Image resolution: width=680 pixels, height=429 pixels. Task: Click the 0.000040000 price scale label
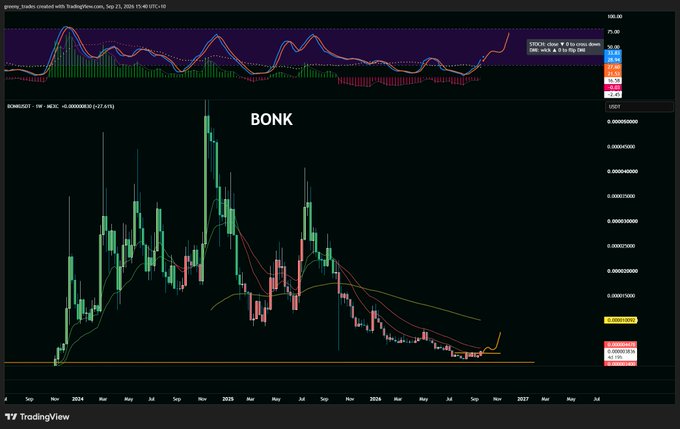pos(622,171)
